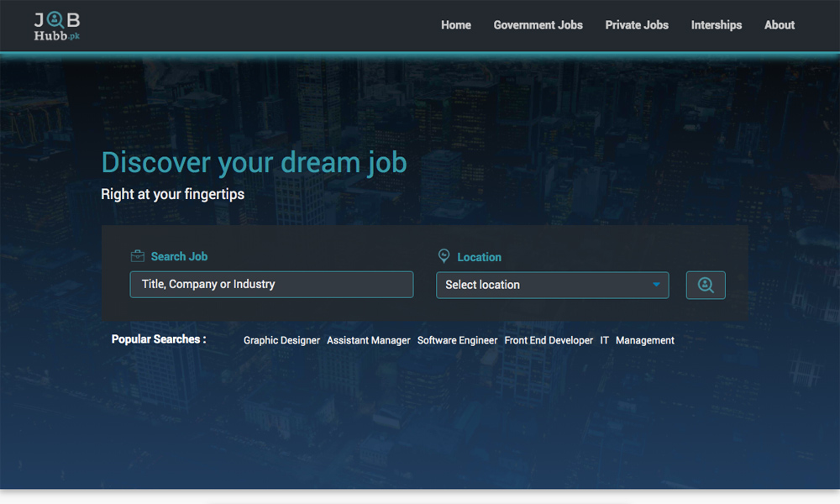Open the Management popular search
The height and width of the screenshot is (504, 840).
644,340
